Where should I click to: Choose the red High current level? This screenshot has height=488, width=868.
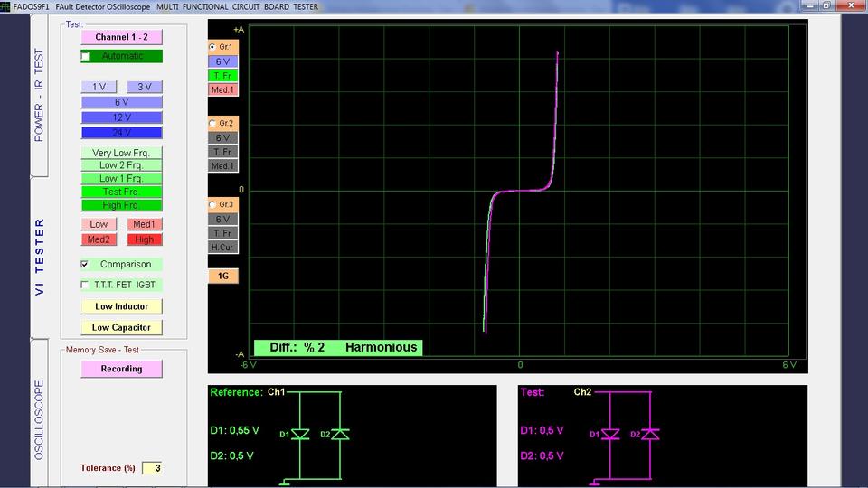[144, 239]
